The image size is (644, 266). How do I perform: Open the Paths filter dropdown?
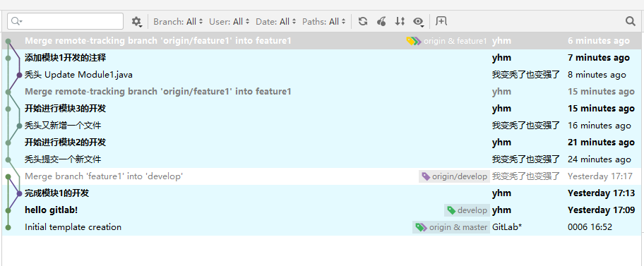click(x=324, y=21)
